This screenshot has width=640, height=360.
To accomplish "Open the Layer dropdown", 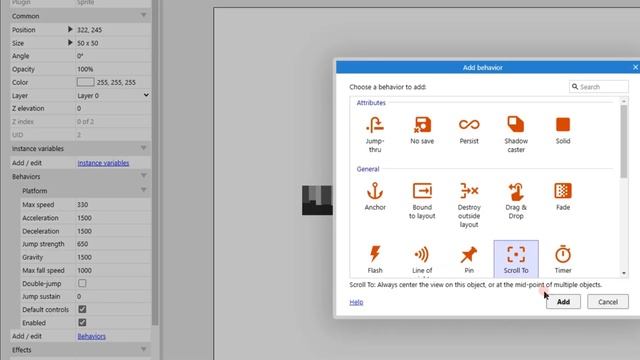I will coord(113,96).
